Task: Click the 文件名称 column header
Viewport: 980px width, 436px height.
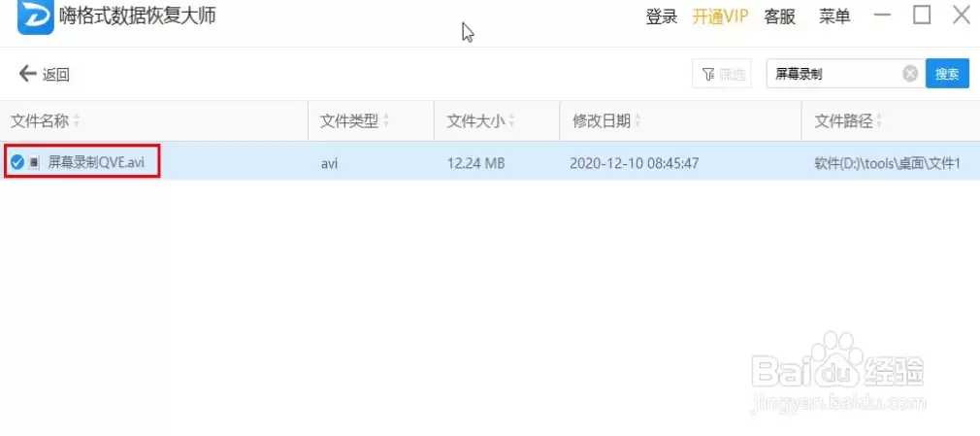Action: [x=40, y=120]
